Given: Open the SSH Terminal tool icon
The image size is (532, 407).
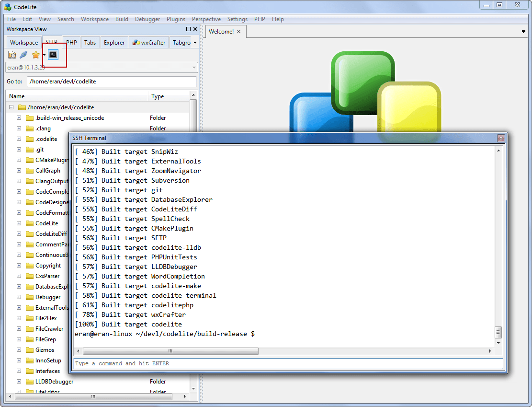Looking at the screenshot, I should point(53,55).
